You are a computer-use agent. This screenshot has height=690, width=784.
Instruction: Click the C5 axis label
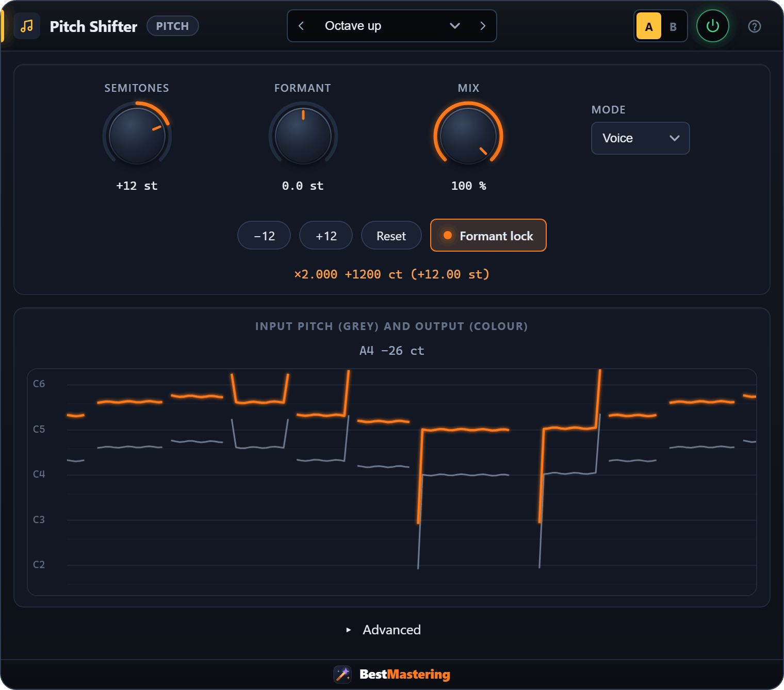(x=39, y=429)
